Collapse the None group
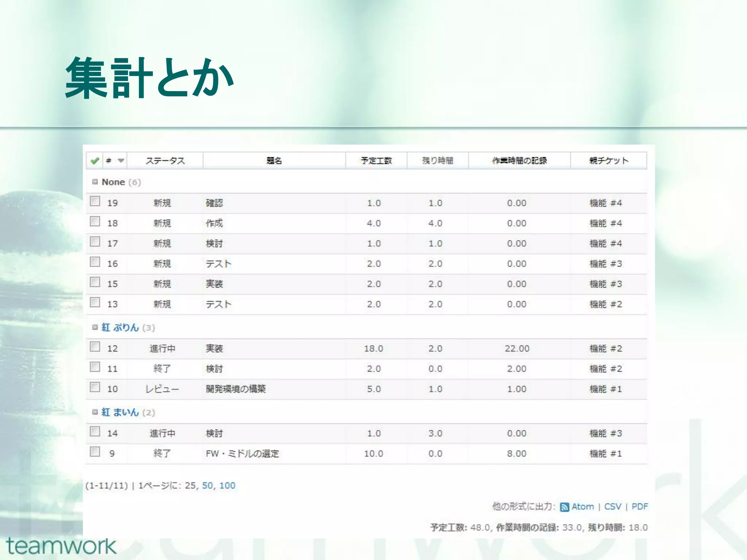The image size is (747, 560). pos(95,182)
